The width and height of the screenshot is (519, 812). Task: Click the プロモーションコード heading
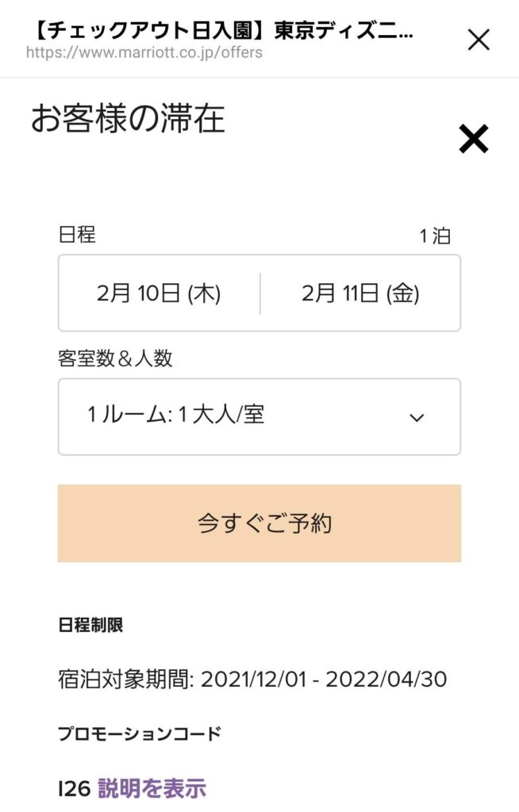tap(140, 733)
